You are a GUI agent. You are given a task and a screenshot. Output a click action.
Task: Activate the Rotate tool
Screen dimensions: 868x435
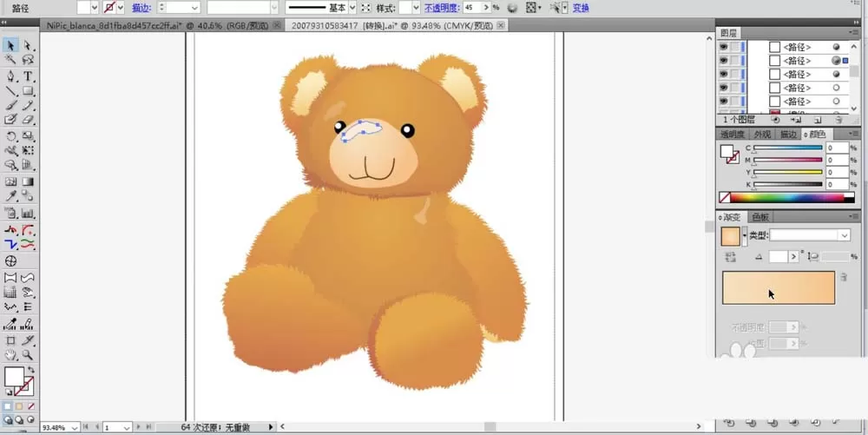[10, 136]
